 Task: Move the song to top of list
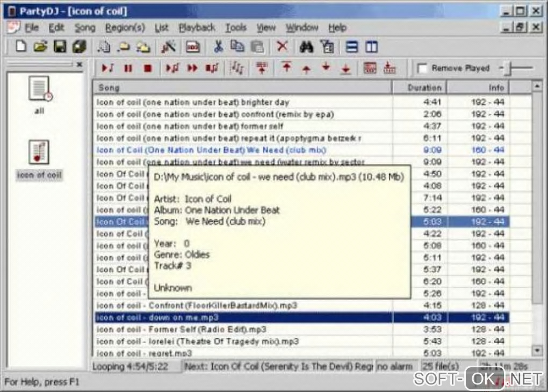coord(286,67)
